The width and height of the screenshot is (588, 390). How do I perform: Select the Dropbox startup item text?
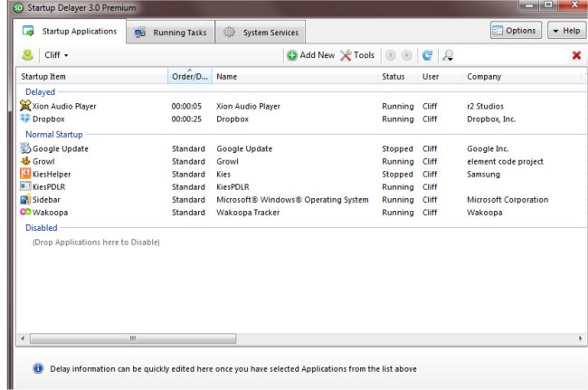pyautogui.click(x=48, y=119)
